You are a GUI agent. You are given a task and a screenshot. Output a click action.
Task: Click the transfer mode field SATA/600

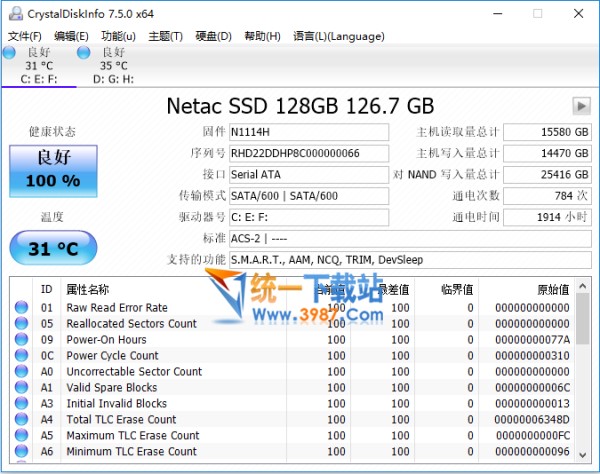click(x=309, y=196)
